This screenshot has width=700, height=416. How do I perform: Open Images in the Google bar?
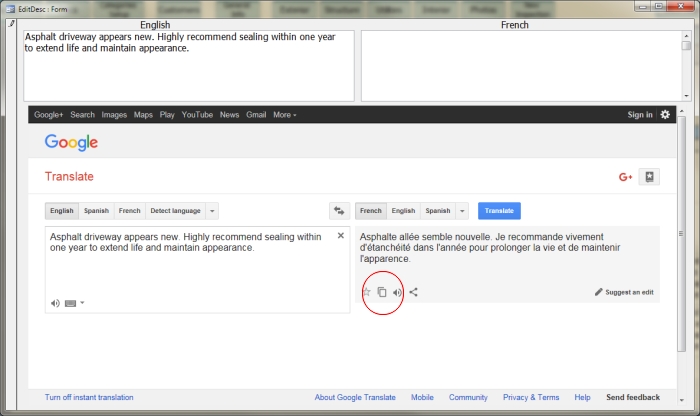coord(114,115)
